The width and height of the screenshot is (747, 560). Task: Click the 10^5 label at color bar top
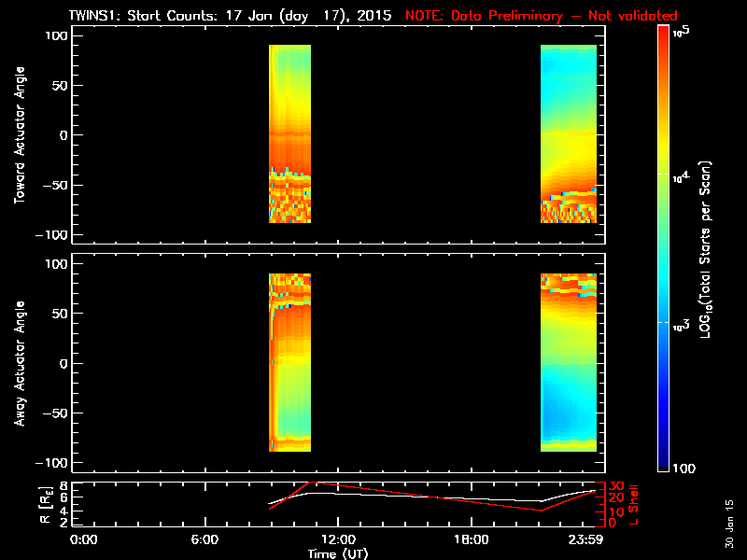click(682, 32)
